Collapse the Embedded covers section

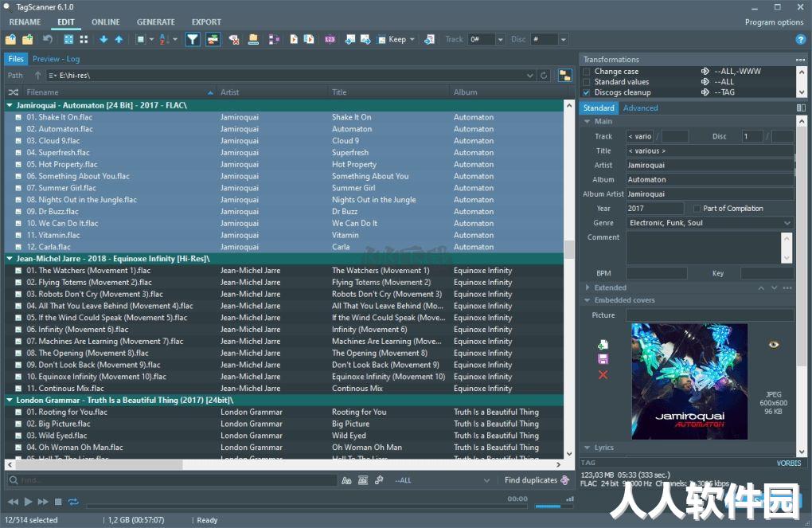pos(588,300)
